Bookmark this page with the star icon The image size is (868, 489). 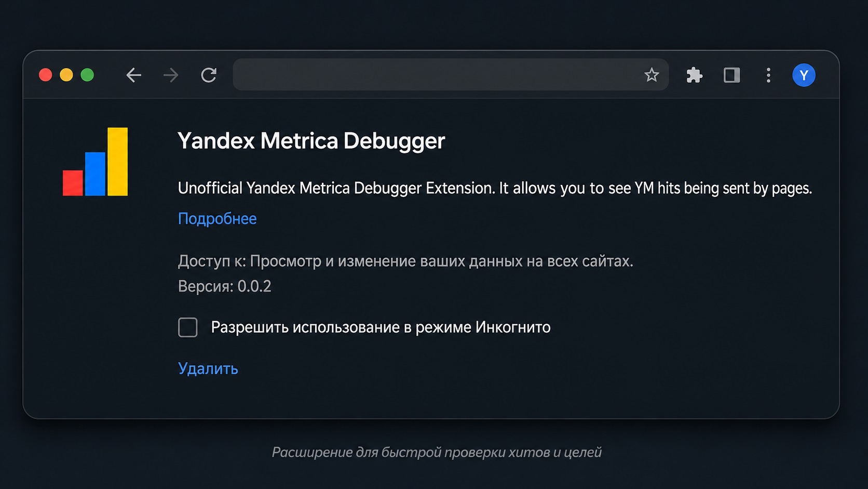(652, 75)
